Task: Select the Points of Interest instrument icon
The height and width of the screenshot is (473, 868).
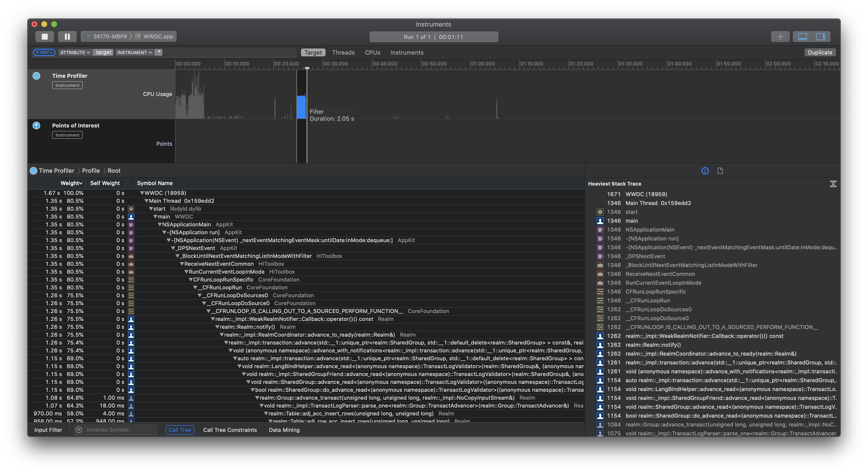Action: click(x=36, y=125)
